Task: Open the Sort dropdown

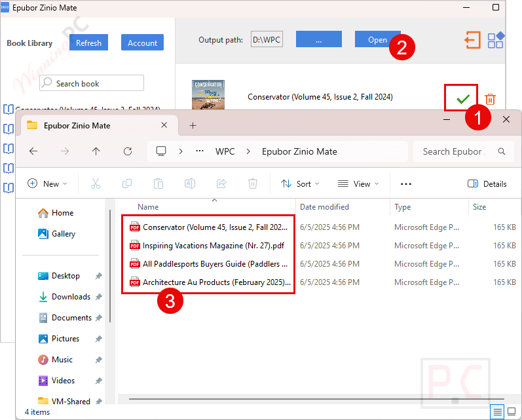Action: click(300, 183)
